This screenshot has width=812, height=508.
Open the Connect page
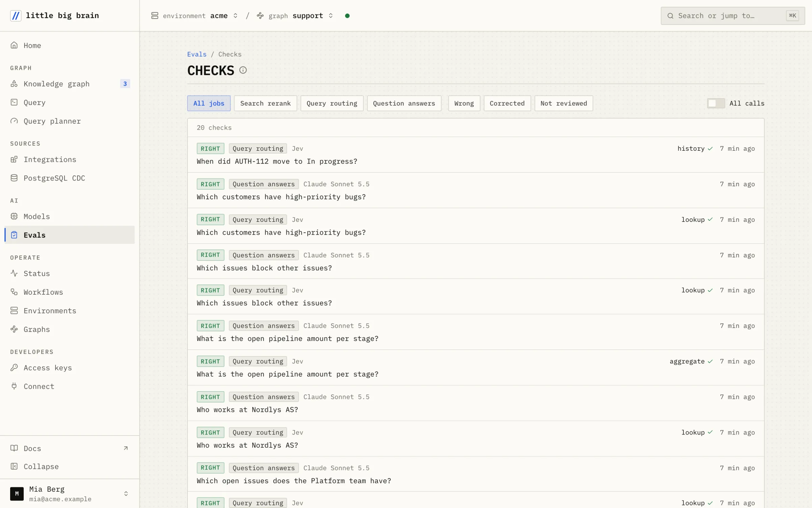click(x=69, y=386)
